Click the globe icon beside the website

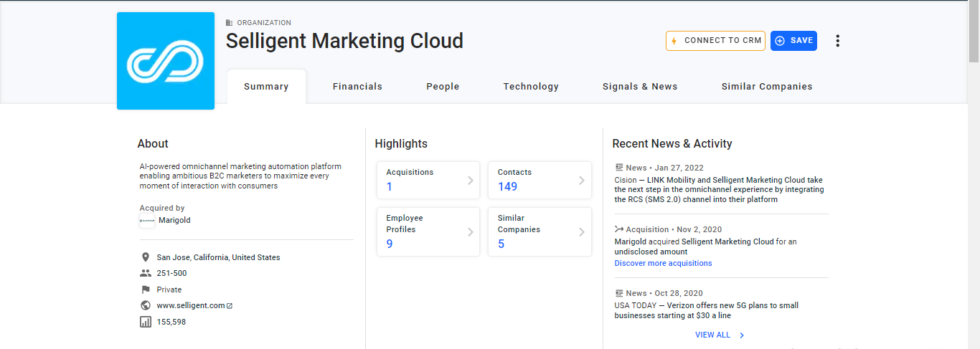click(x=146, y=305)
